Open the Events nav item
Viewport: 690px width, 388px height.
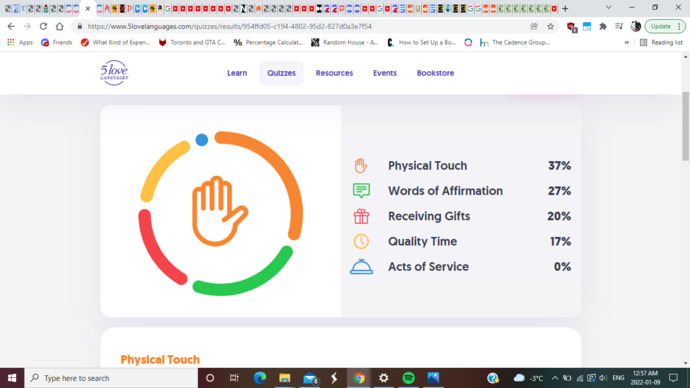tap(385, 73)
